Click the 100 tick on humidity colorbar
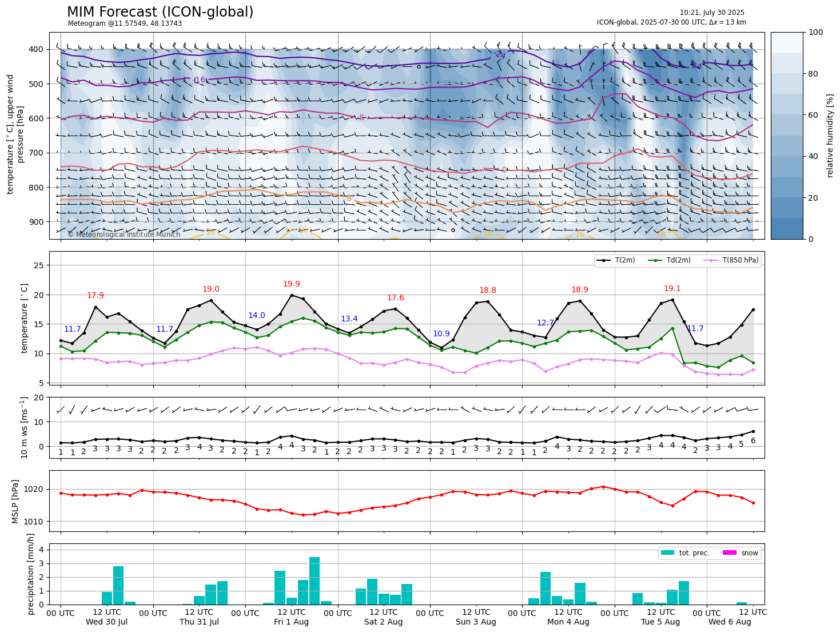Viewport: 840px width, 632px height. click(x=816, y=33)
